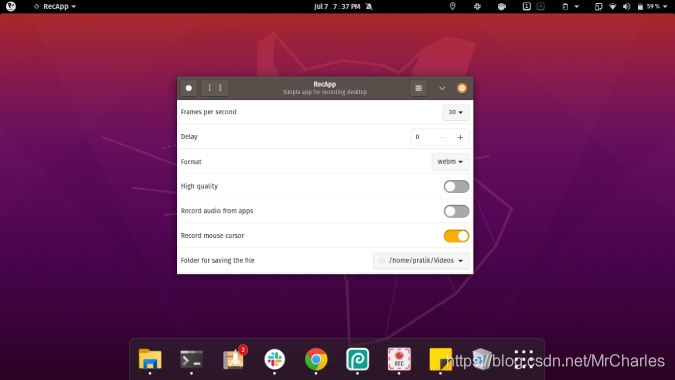The width and height of the screenshot is (675, 380).
Task: Click the Wi-Fi status icon
Action: pos(613,6)
